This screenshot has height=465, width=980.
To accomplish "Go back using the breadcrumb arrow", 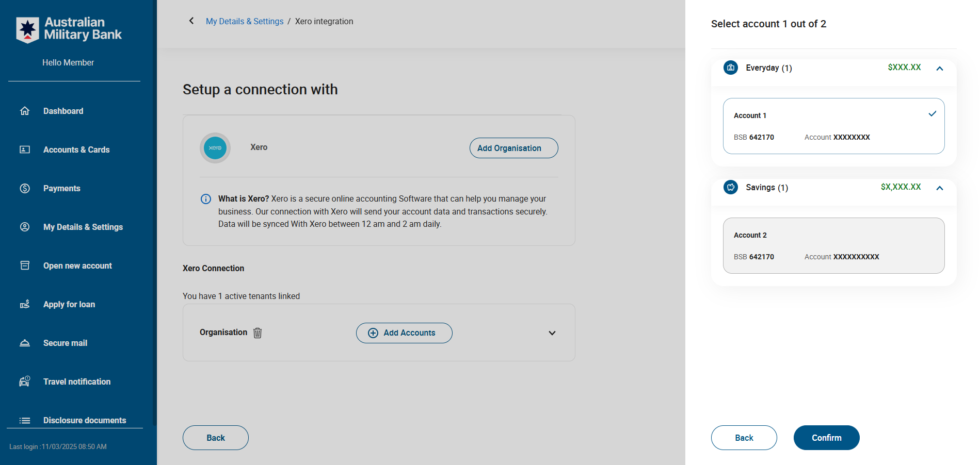I will point(191,21).
